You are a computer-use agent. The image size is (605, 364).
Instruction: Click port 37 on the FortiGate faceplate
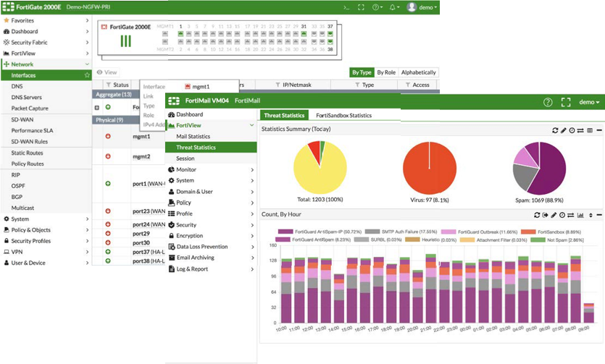pos(330,34)
